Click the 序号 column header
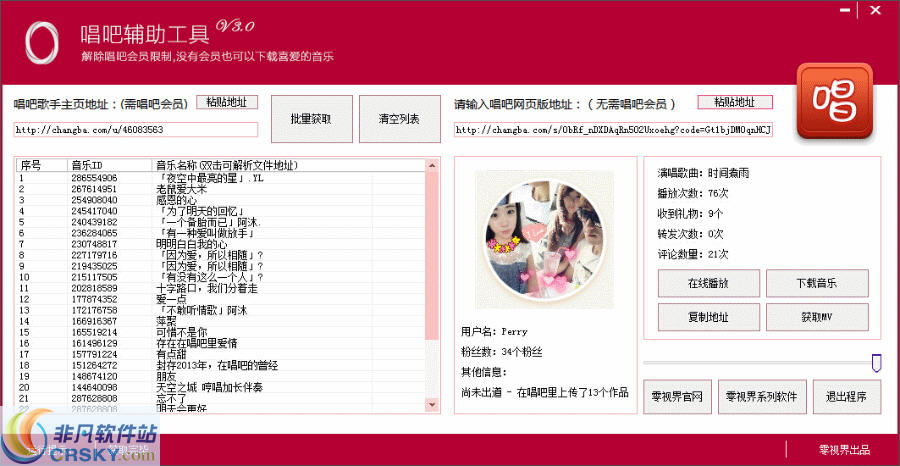The height and width of the screenshot is (466, 900). (x=41, y=165)
